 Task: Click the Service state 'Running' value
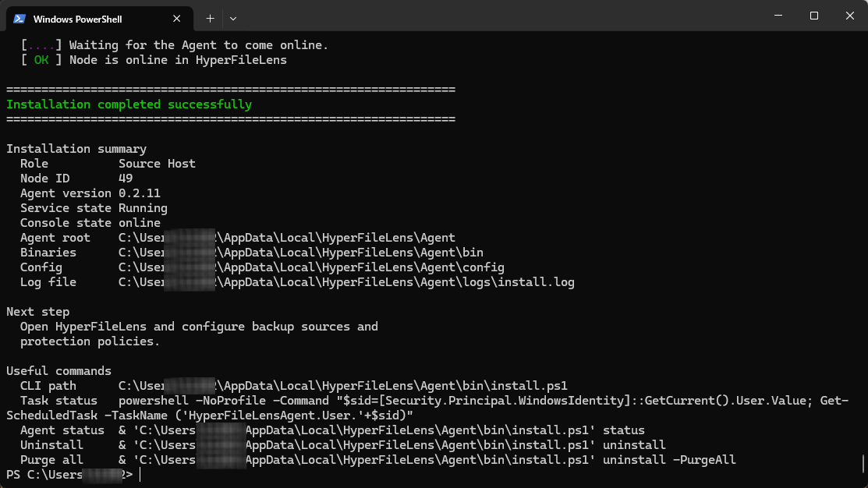[143, 208]
